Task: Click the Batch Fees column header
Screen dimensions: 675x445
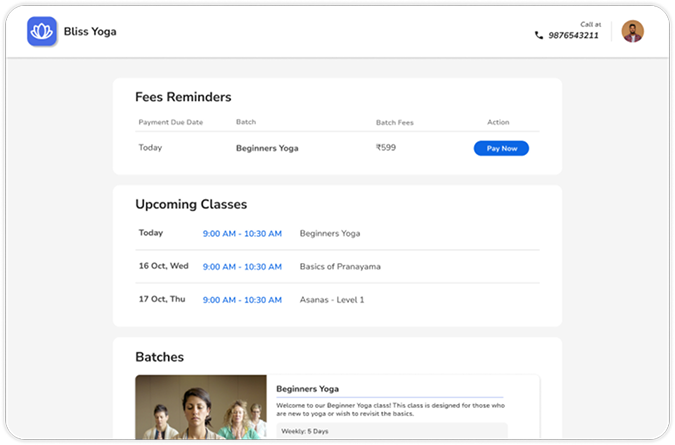Action: [394, 123]
